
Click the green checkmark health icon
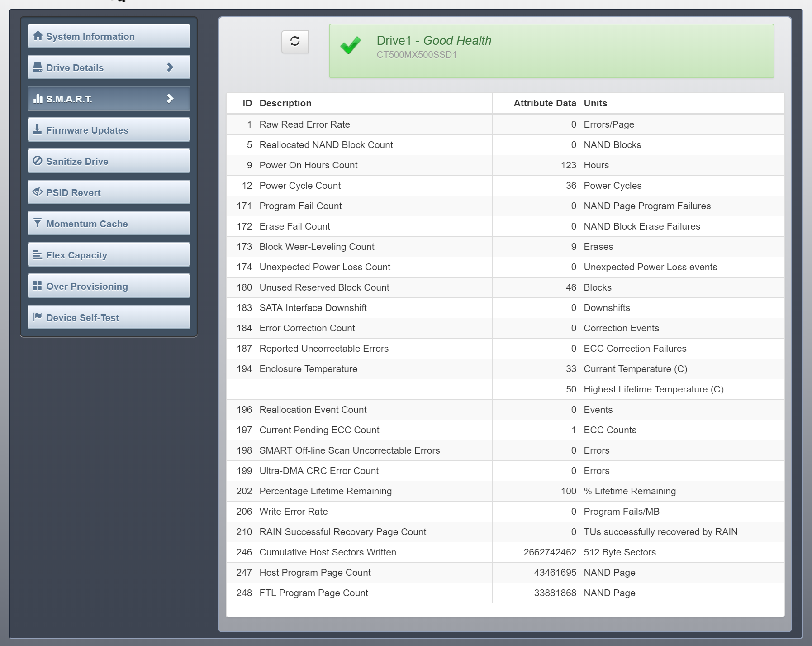click(351, 45)
